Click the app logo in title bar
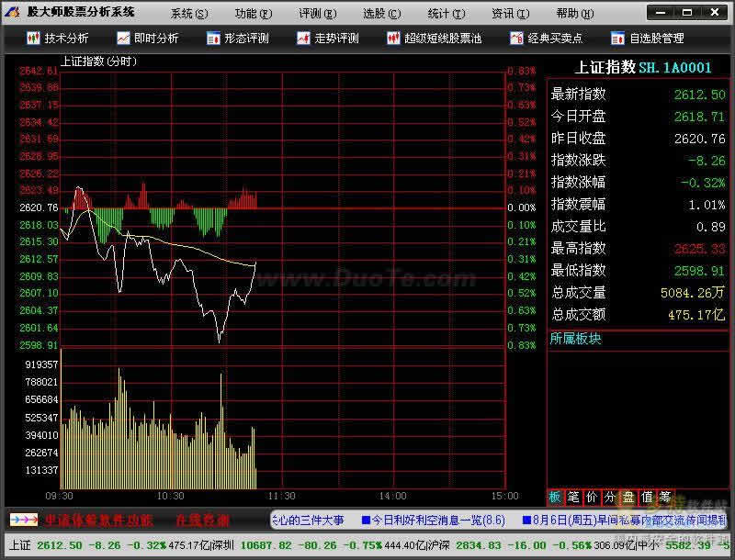The height and width of the screenshot is (560, 735). (14, 12)
